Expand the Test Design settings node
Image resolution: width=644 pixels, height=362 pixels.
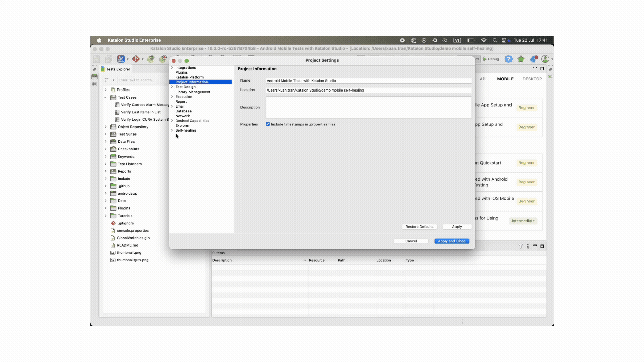172,87
